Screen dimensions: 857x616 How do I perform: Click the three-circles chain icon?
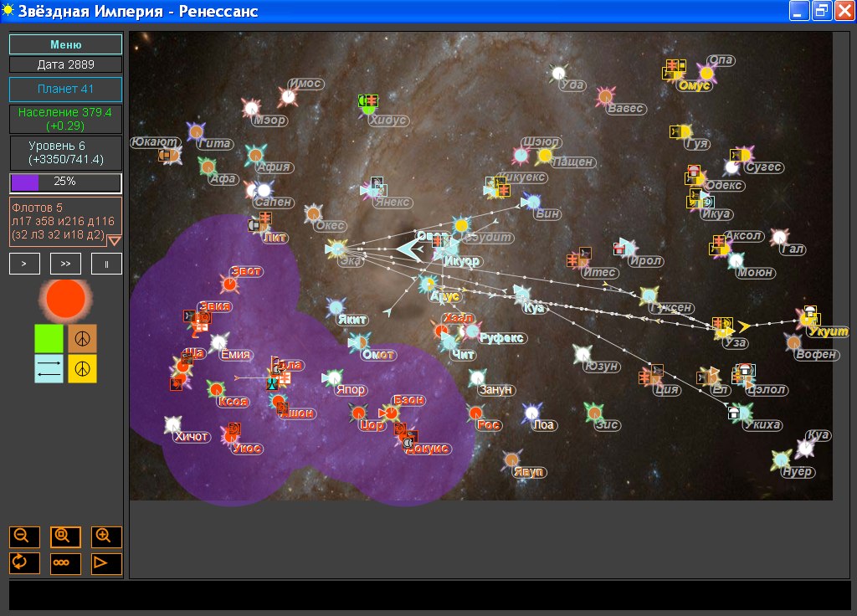[65, 563]
